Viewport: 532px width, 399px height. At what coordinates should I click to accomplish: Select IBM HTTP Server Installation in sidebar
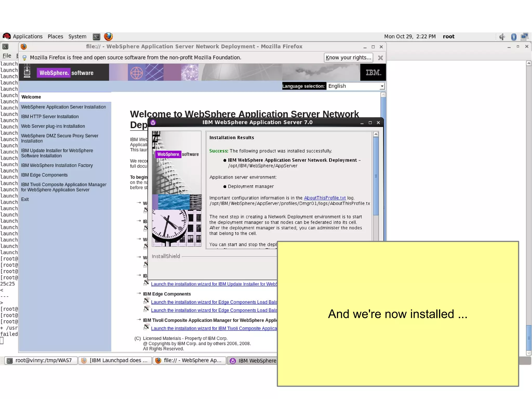pyautogui.click(x=50, y=116)
